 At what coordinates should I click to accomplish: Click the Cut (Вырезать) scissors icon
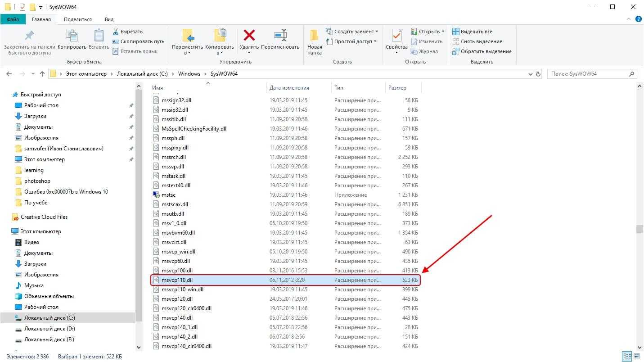[116, 32]
